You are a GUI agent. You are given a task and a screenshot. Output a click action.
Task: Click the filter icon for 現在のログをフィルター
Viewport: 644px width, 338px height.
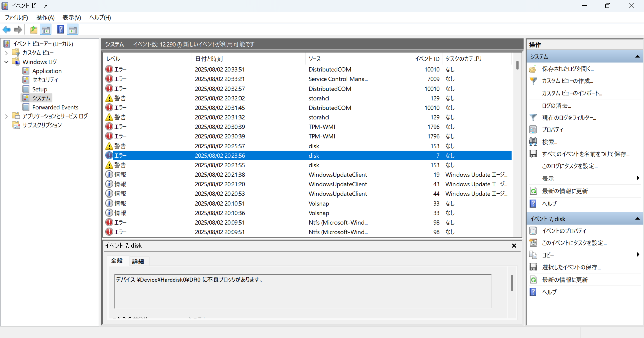click(533, 118)
